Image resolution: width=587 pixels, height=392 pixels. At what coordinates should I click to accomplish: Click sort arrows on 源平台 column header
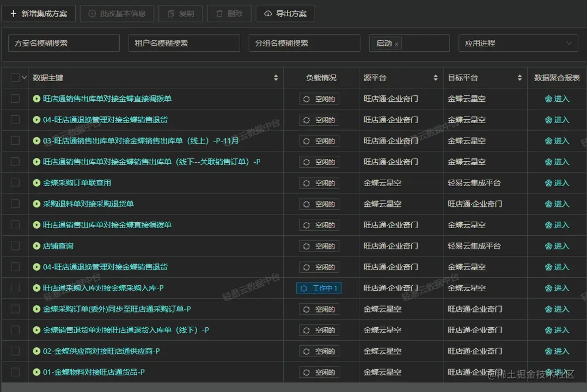(x=436, y=77)
